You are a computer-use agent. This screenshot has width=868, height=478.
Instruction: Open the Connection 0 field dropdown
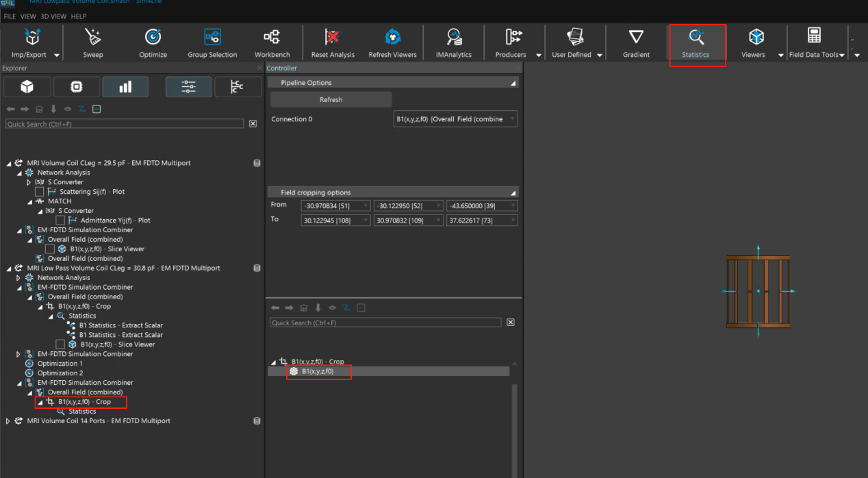[x=456, y=119]
